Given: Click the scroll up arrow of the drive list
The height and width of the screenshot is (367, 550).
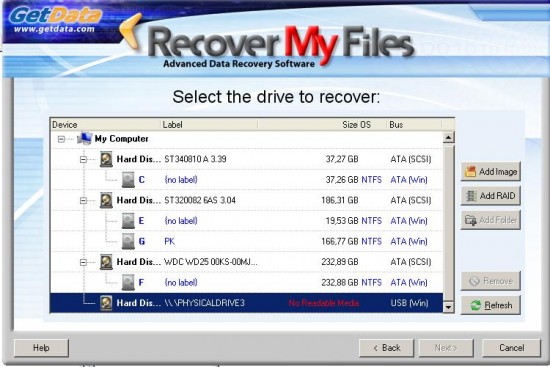Looking at the screenshot, I should [449, 137].
